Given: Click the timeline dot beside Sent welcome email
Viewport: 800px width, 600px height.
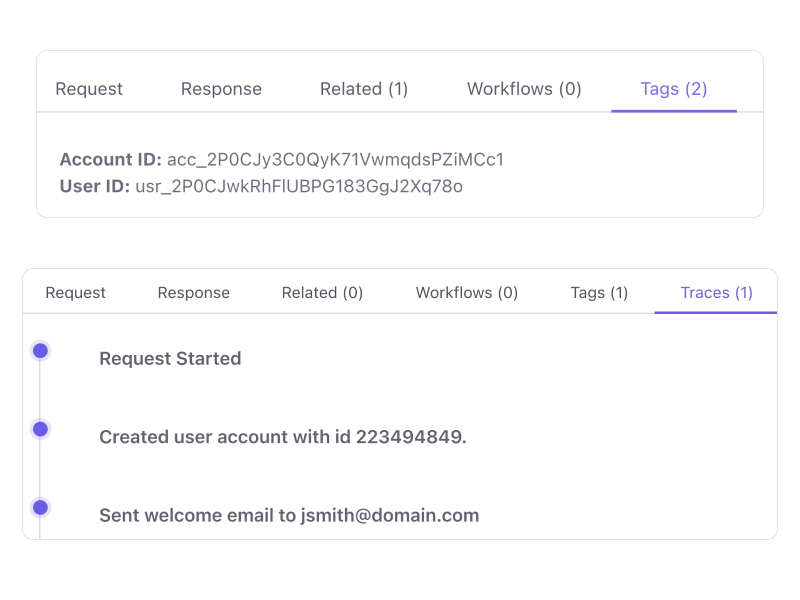Looking at the screenshot, I should click(40, 507).
